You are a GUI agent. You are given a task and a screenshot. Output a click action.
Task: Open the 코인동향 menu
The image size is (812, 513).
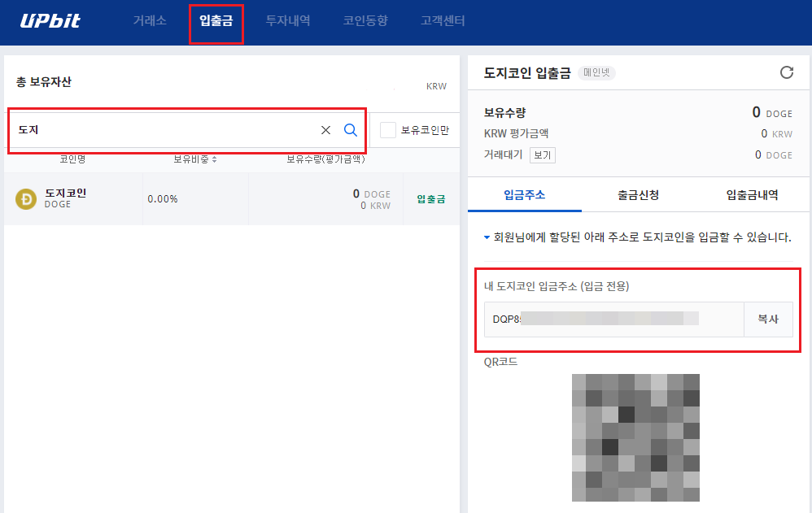coord(365,20)
